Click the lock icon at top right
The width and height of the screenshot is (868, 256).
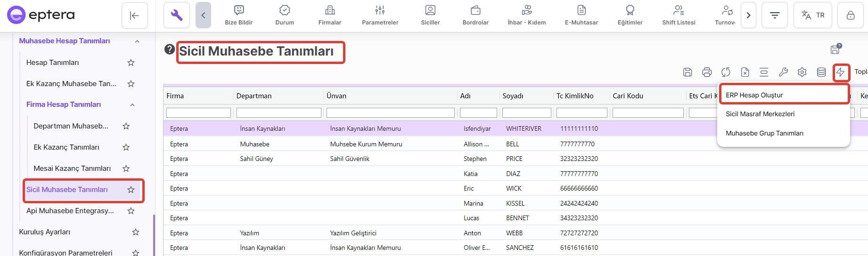pyautogui.click(x=850, y=15)
